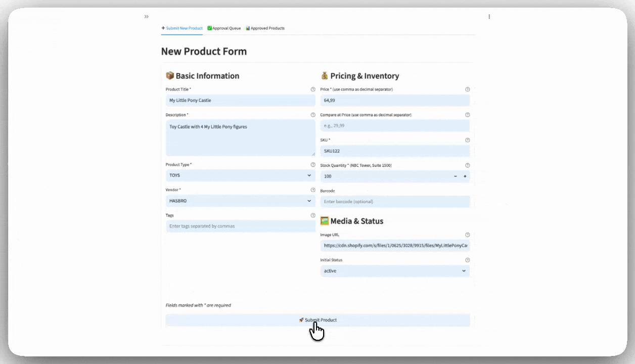Image resolution: width=635 pixels, height=364 pixels.
Task: Decrease stock quantity with minus button
Action: (x=455, y=176)
